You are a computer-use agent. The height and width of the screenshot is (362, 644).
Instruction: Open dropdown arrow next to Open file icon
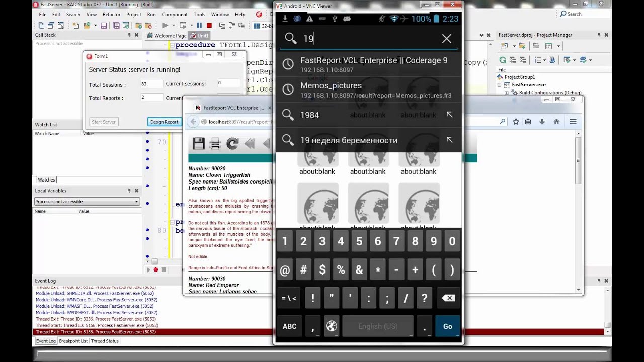[95, 25]
